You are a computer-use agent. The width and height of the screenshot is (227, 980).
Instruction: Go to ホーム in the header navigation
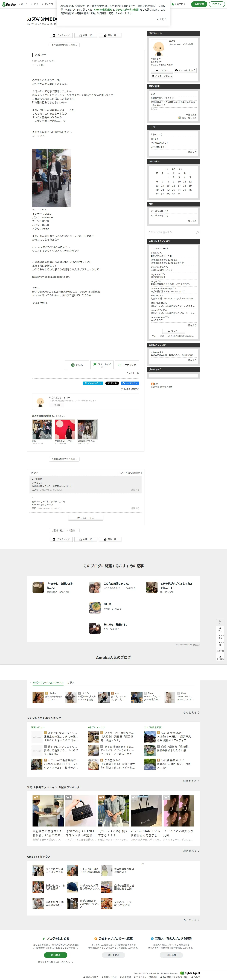click(24, 4)
